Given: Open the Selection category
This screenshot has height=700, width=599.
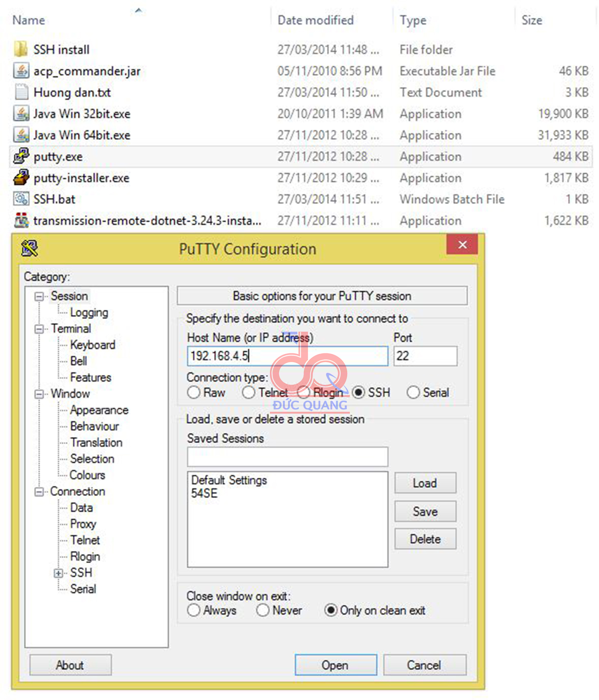Looking at the screenshot, I should (x=92, y=459).
